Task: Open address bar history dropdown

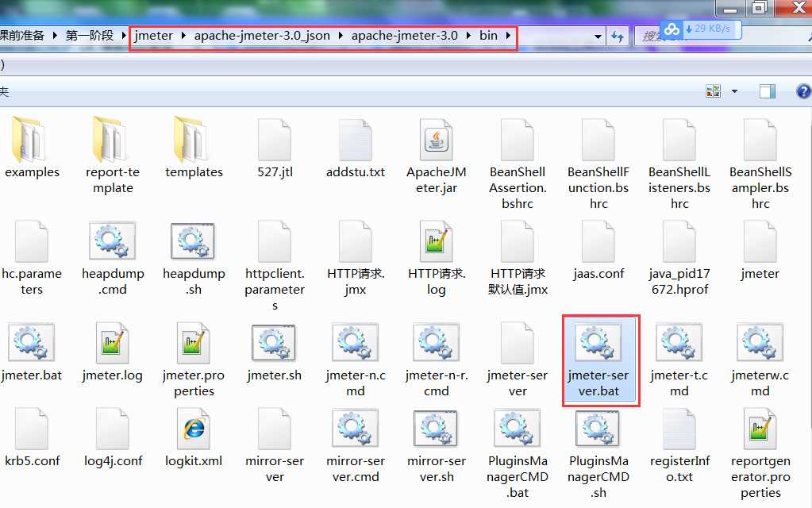Action: pos(598,37)
